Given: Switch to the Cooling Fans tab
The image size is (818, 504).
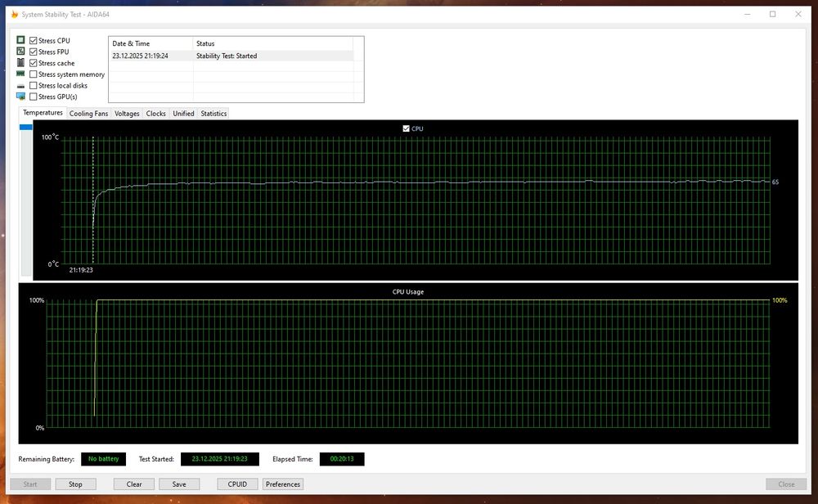Looking at the screenshot, I should click(88, 113).
